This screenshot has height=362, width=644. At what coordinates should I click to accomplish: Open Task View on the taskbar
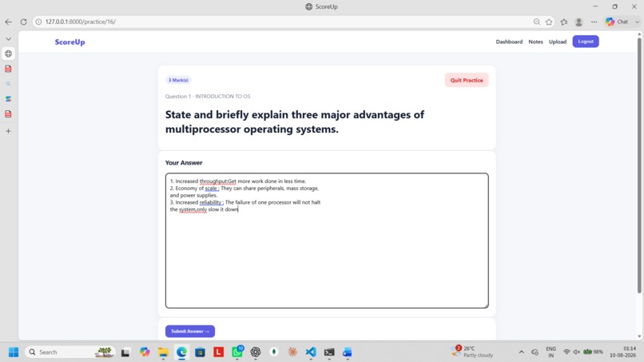[125, 352]
